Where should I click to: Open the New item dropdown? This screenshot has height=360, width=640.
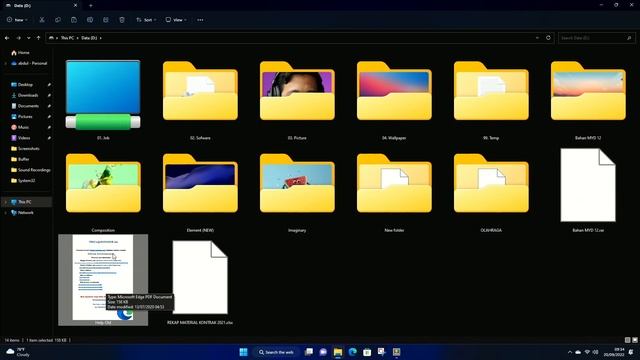(x=17, y=20)
